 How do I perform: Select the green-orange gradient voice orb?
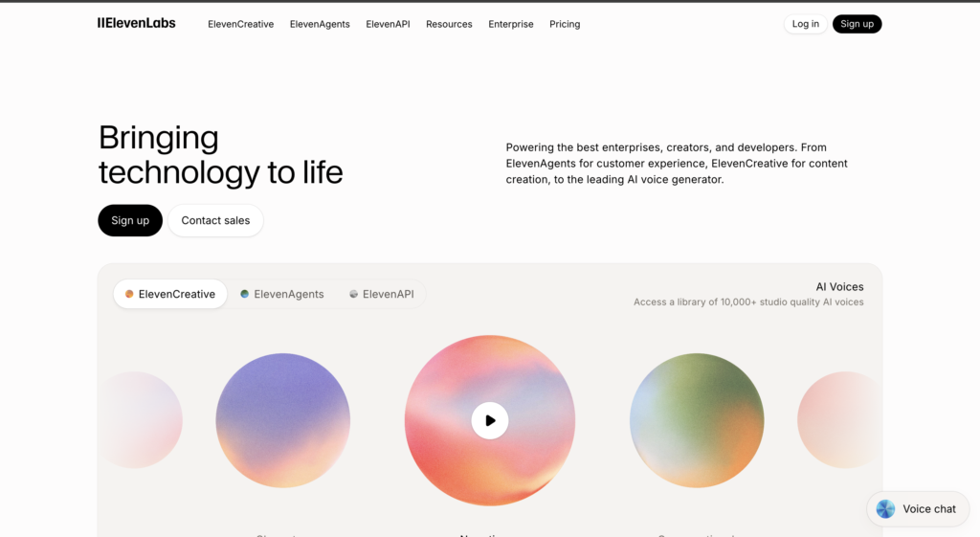tap(697, 420)
